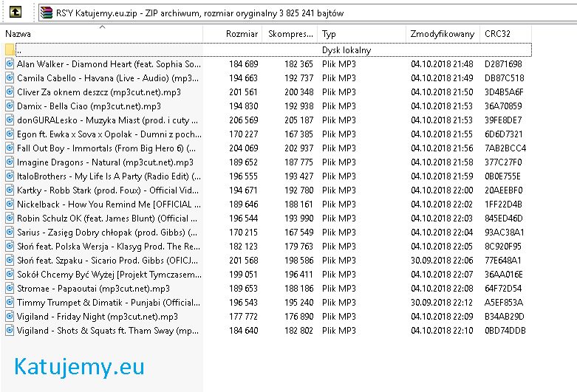The width and height of the screenshot is (577, 392).
Task: Select file name 'Vigiland - Shots & Squats'
Action: point(108,331)
